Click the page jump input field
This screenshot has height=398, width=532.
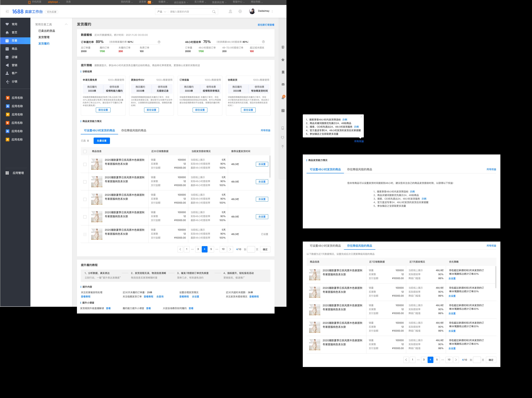[x=251, y=249]
